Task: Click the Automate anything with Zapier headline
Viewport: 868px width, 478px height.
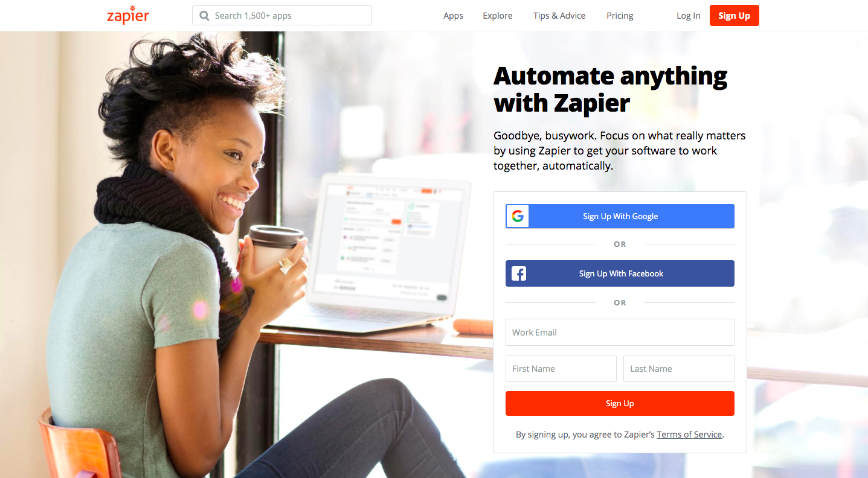Action: 611,89
